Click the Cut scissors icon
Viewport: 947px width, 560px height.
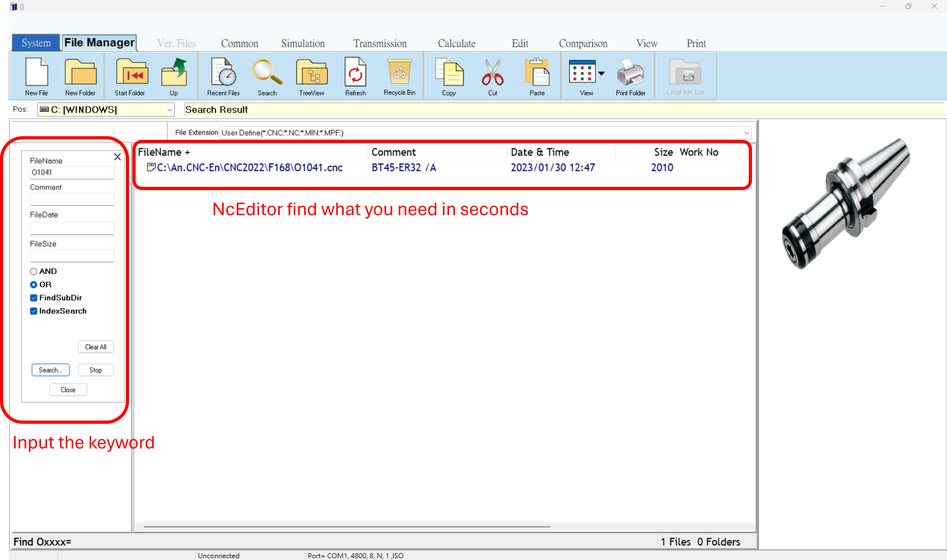pyautogui.click(x=492, y=72)
